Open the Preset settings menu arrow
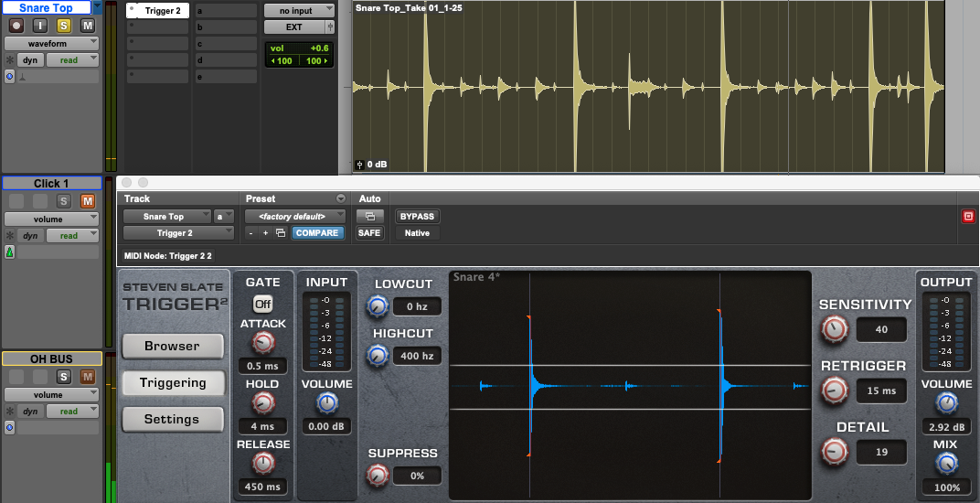The image size is (980, 503). click(x=341, y=198)
